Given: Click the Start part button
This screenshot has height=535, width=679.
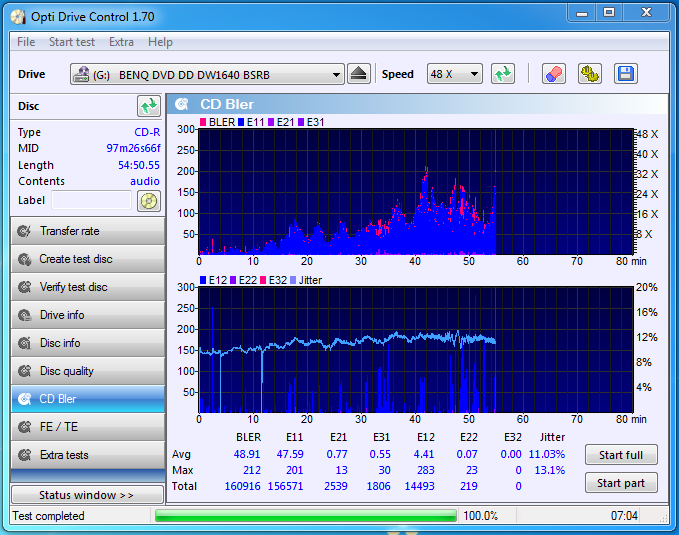Looking at the screenshot, I should pos(621,483).
